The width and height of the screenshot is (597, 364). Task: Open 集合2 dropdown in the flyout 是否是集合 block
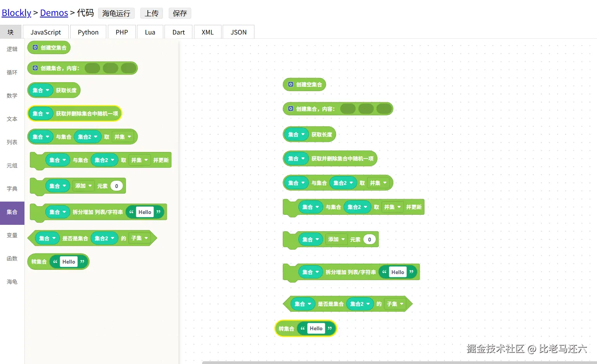(x=104, y=238)
